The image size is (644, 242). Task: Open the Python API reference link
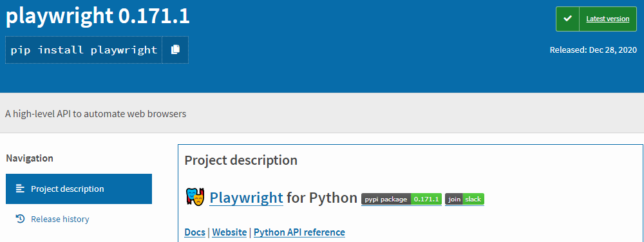[x=299, y=232]
